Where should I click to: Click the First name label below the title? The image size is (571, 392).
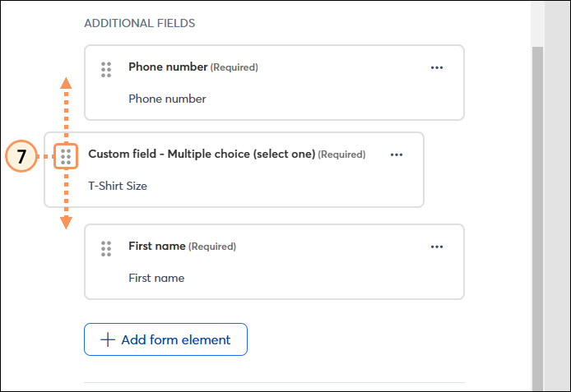tap(156, 279)
